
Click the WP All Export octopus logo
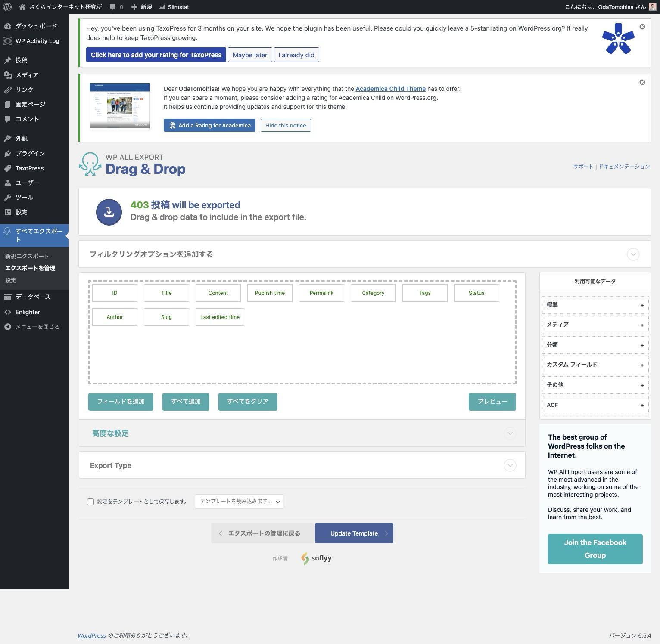click(90, 164)
